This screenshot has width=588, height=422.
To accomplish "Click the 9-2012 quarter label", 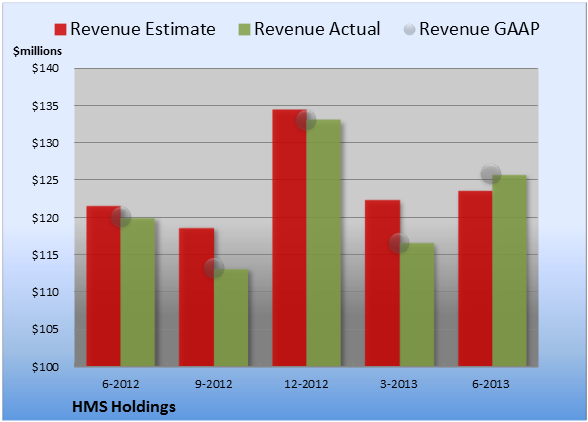I will tap(214, 384).
